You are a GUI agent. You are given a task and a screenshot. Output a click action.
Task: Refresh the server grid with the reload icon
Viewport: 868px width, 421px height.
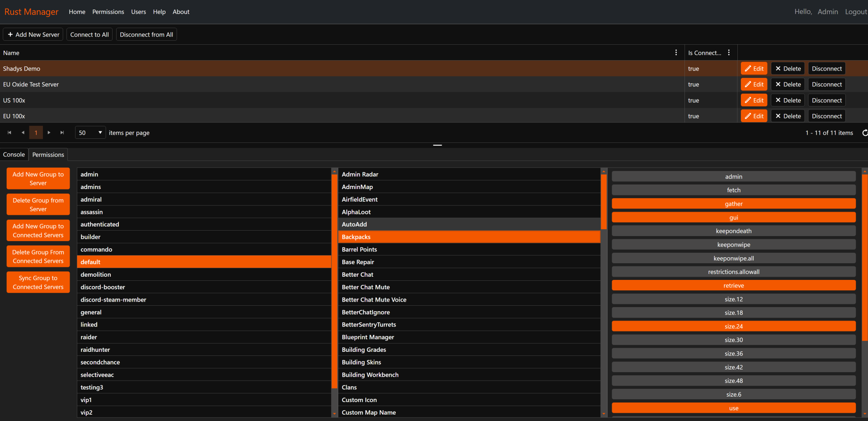coord(864,132)
